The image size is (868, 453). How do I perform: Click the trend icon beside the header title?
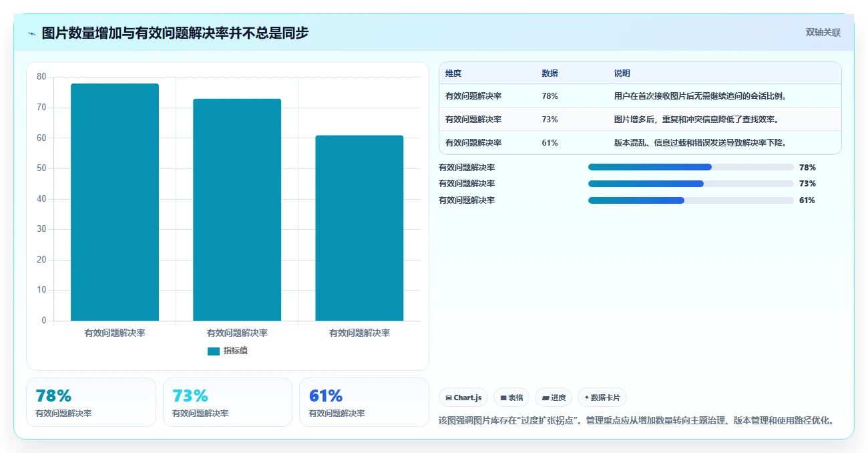click(31, 33)
